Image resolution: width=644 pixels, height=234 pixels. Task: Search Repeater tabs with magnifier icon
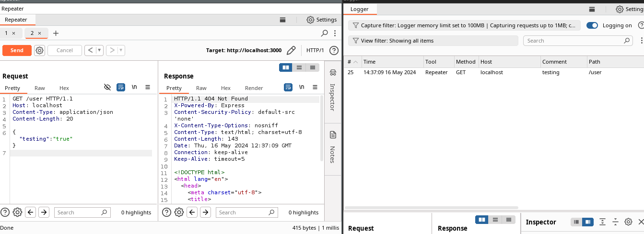(x=325, y=33)
